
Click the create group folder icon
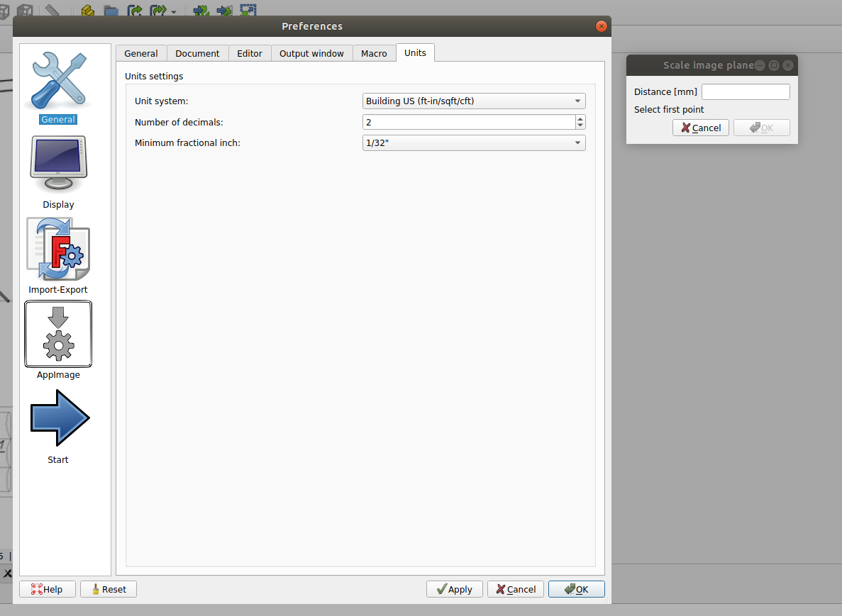point(111,11)
